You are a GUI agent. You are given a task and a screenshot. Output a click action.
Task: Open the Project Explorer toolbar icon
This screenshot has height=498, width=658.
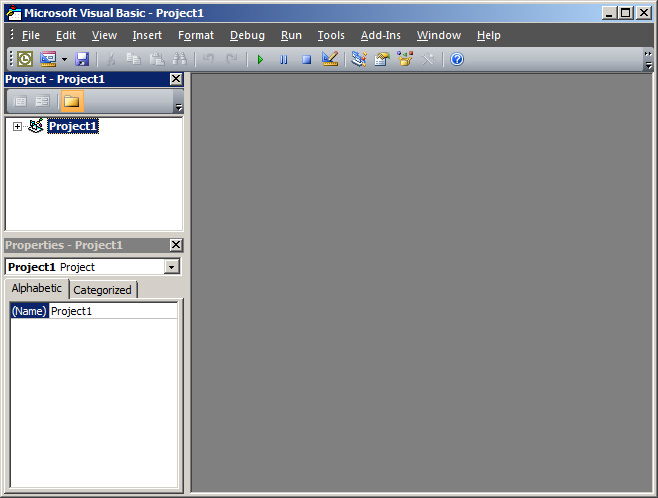tap(358, 60)
